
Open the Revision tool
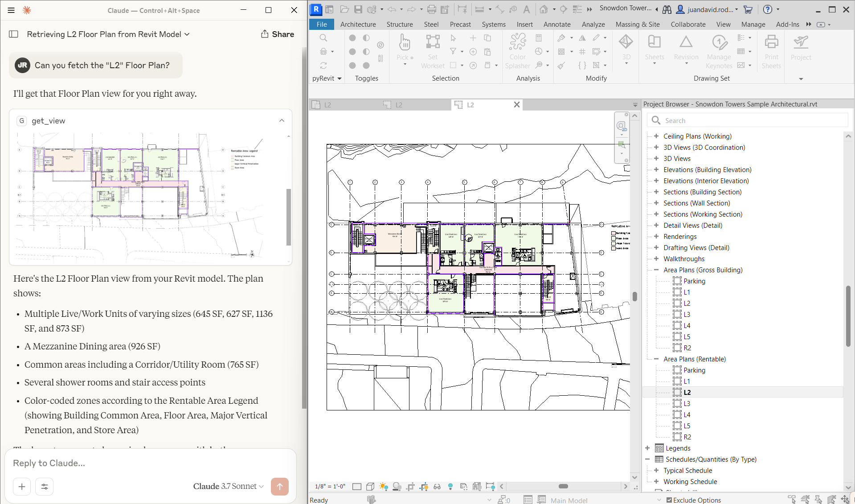[686, 49]
